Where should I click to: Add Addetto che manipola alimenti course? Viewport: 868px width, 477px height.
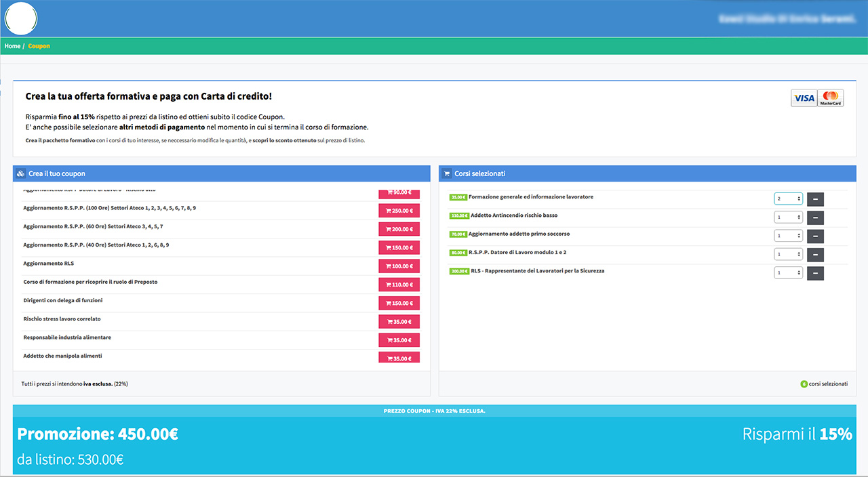(x=399, y=357)
